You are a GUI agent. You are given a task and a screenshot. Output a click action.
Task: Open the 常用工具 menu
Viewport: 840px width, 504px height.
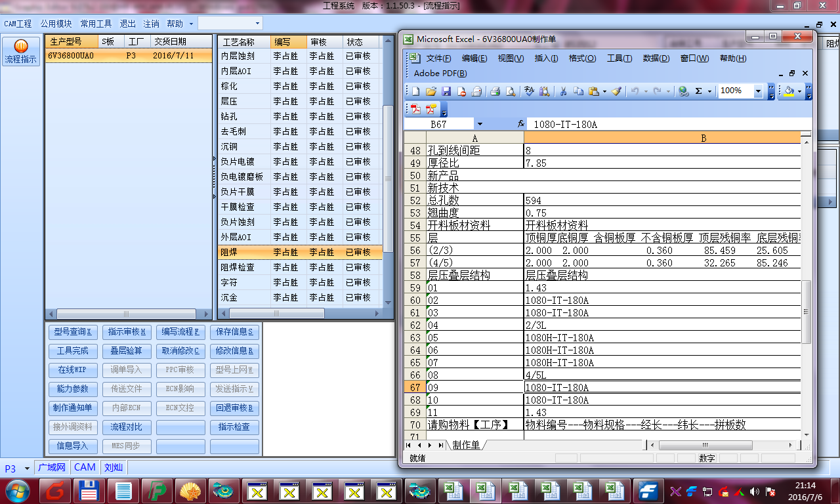point(96,24)
